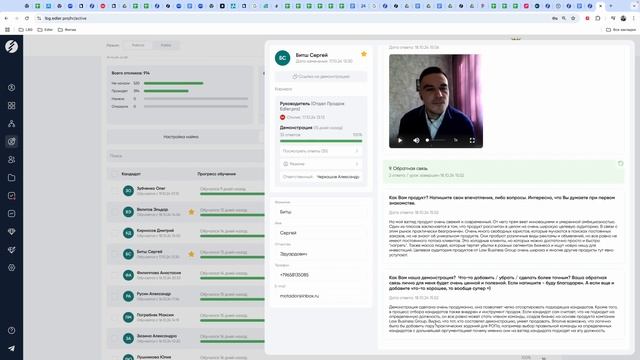The height and width of the screenshot is (360, 640).
Task: Open a new browser tab
Action: [x=611, y=6]
